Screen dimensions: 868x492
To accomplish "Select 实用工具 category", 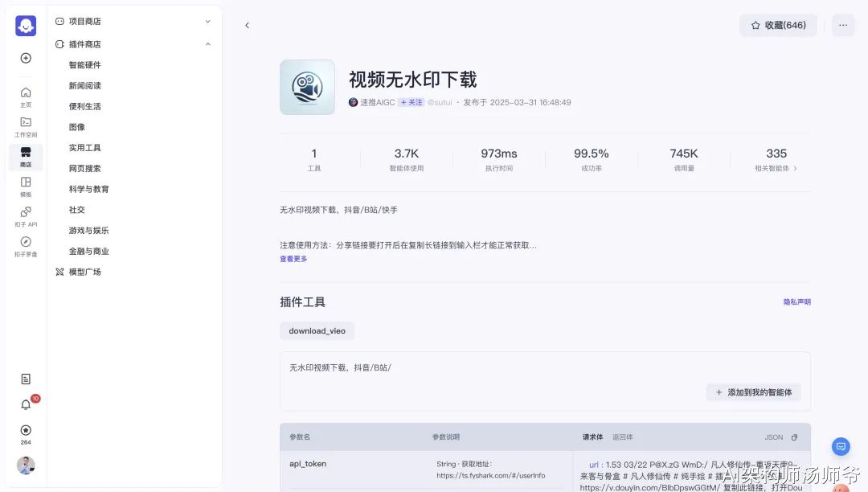I will (x=84, y=148).
